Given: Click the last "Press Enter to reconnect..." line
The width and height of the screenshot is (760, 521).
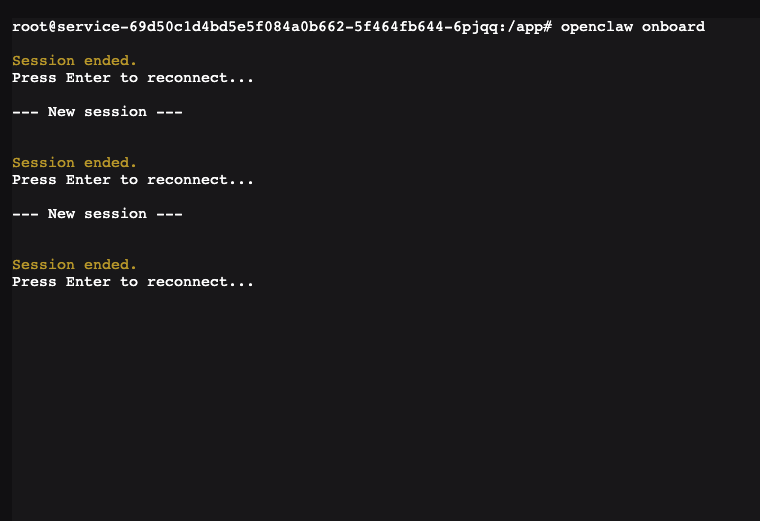Looking at the screenshot, I should (x=133, y=282).
